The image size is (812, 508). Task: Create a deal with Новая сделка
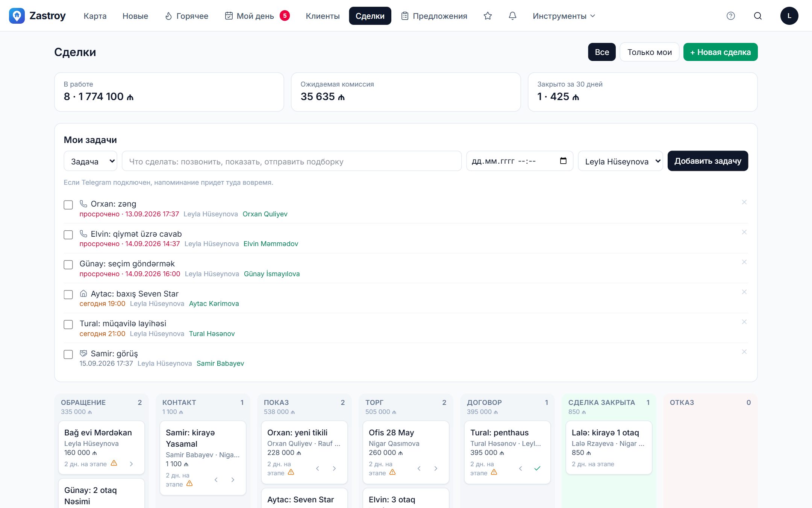click(720, 52)
